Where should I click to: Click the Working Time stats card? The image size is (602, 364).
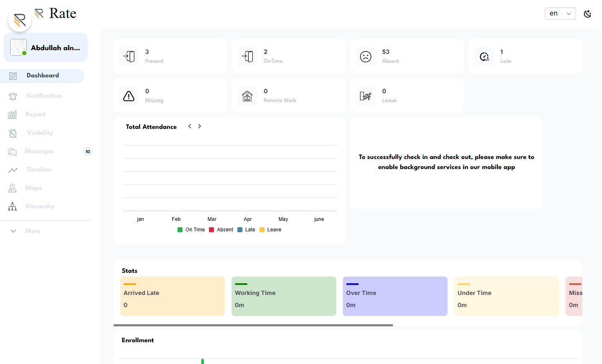click(x=284, y=296)
